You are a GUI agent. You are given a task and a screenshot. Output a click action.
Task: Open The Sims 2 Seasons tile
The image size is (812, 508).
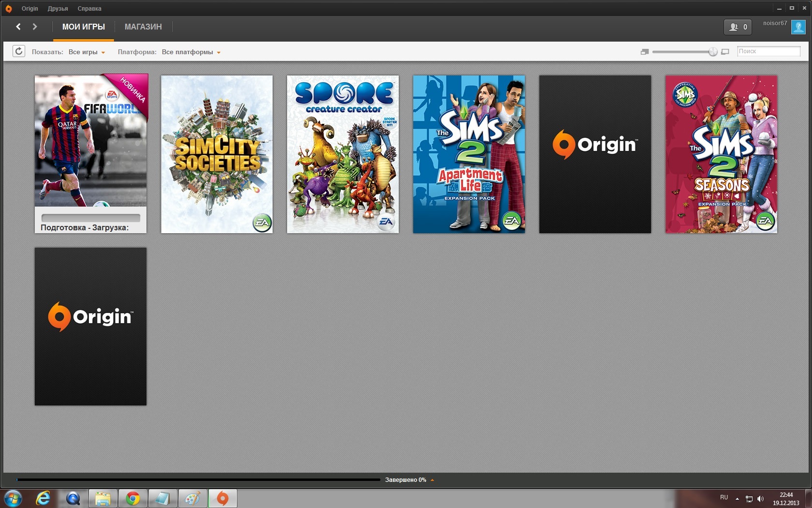(x=721, y=154)
